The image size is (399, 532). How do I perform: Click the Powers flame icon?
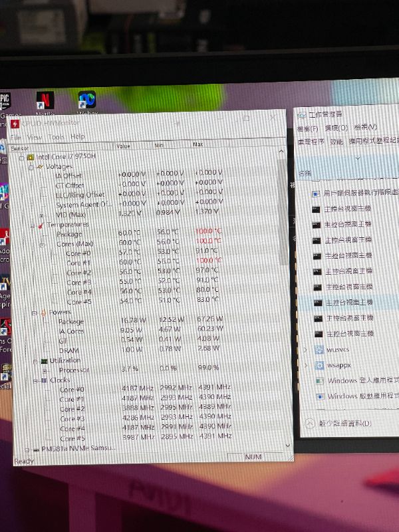pos(43,313)
